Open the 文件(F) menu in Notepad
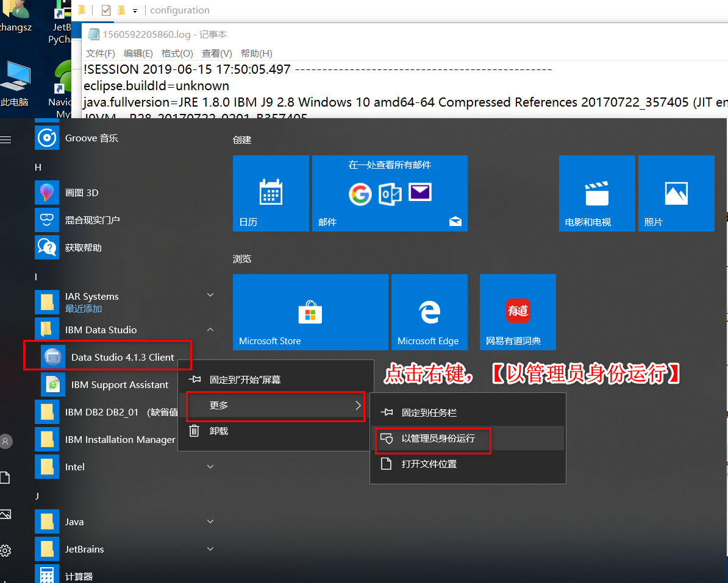Screen dimensions: 728x583 pyautogui.click(x=99, y=53)
